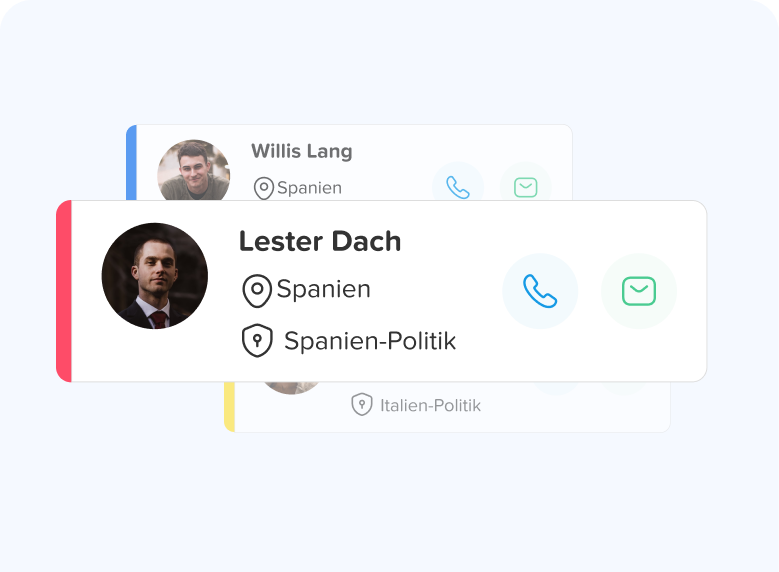Click Spanien location text on Willis's card
The width and height of the screenshot is (779, 572).
[x=310, y=188]
